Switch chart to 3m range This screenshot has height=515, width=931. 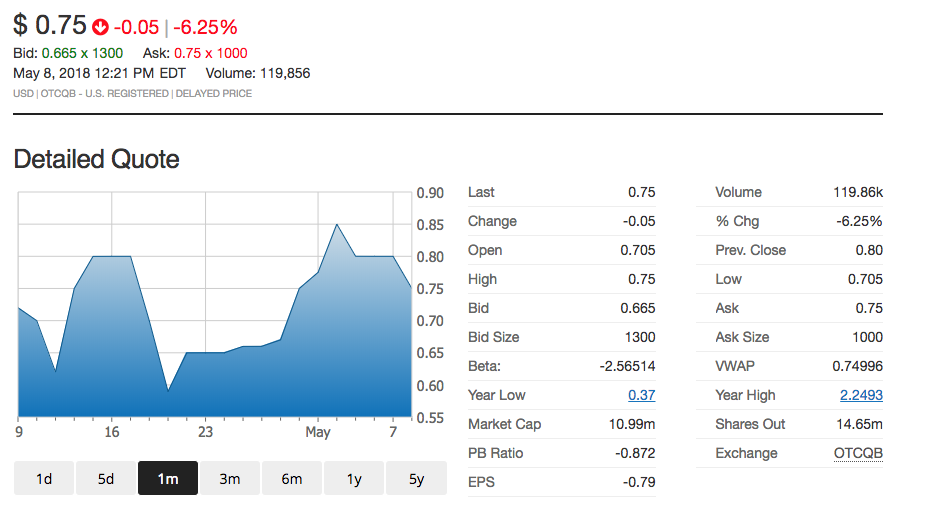coord(230,478)
